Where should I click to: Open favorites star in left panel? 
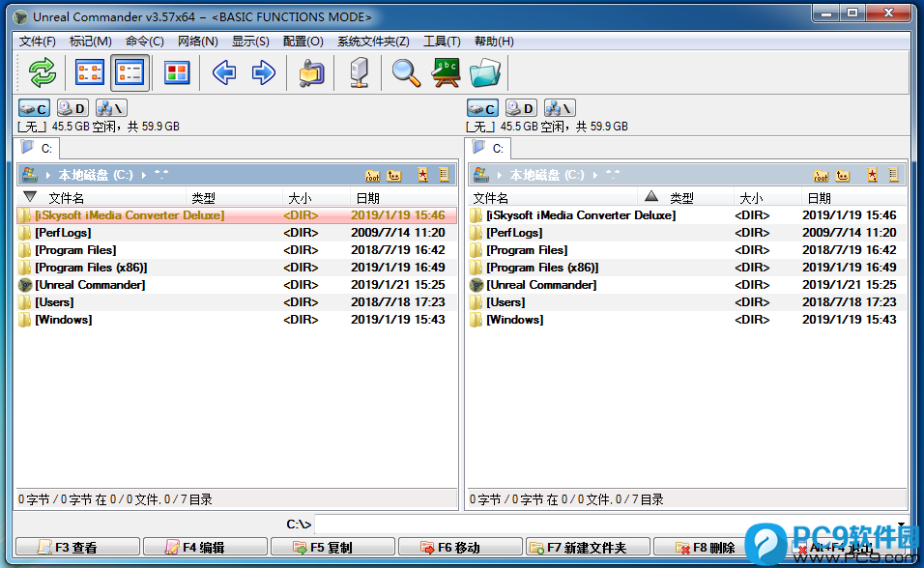(422, 175)
